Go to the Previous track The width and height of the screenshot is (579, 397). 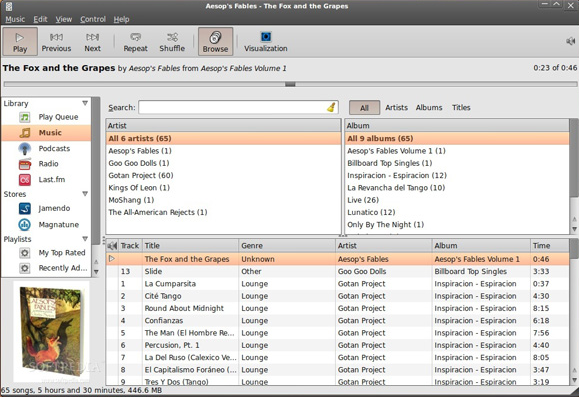56,42
